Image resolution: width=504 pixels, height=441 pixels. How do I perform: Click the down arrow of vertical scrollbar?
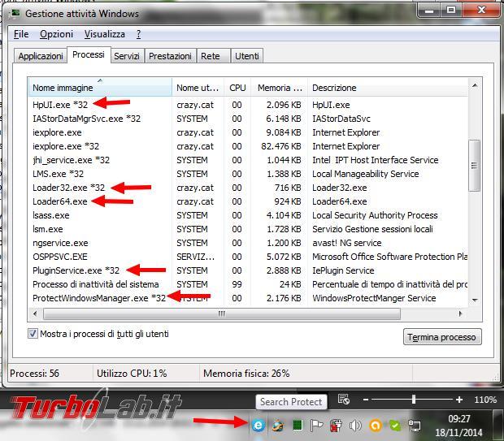475,300
